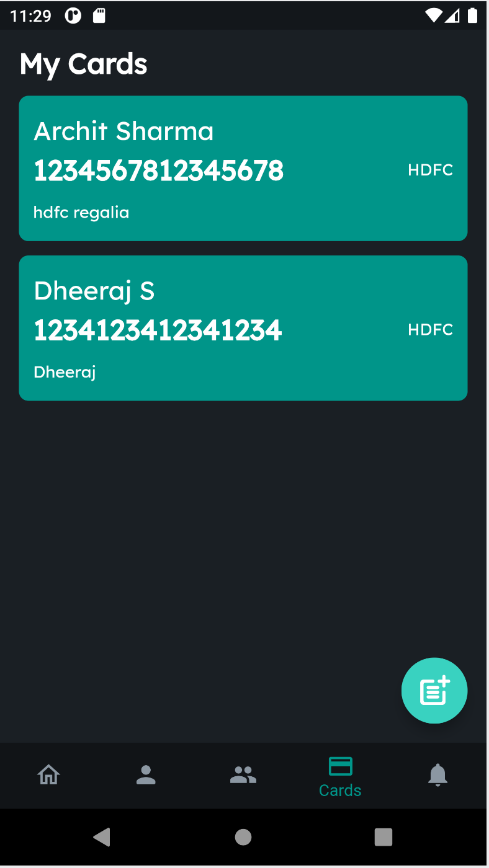Viewport: 489px width, 868px height.
Task: Tap the hdfc regalia label
Action: pyautogui.click(x=81, y=213)
